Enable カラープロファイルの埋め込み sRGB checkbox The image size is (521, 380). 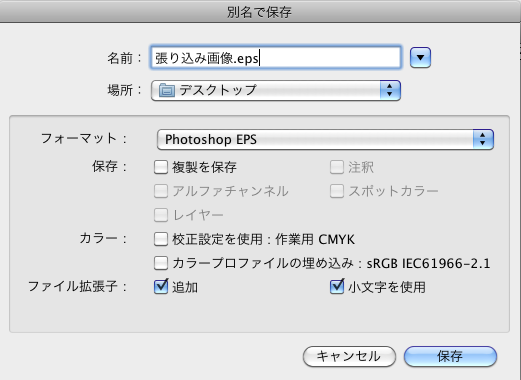click(x=161, y=263)
